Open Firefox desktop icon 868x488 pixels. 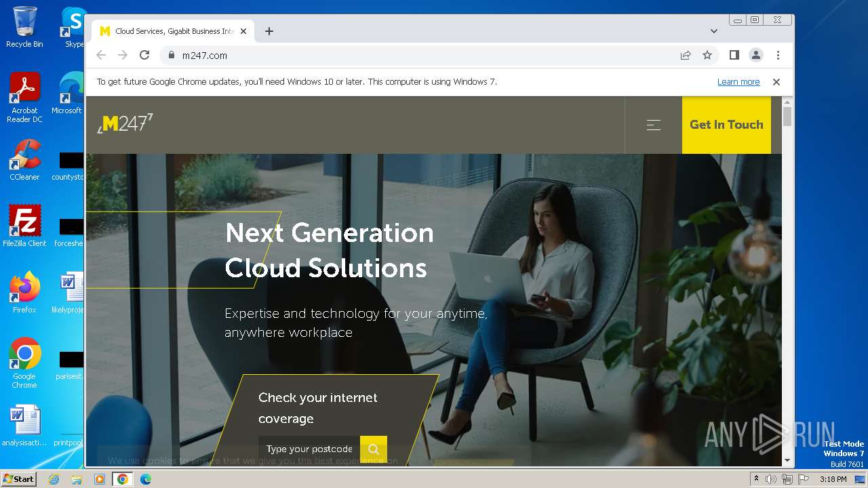pos(24,293)
